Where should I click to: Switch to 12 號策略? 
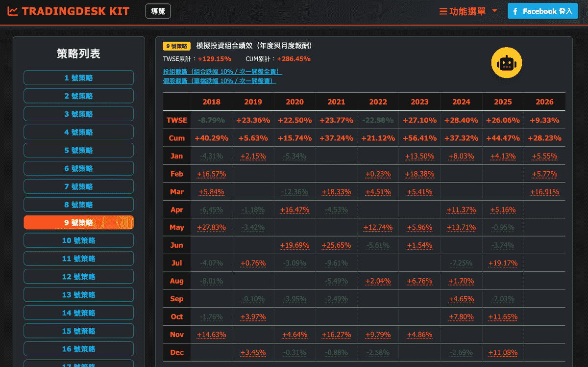tap(78, 277)
